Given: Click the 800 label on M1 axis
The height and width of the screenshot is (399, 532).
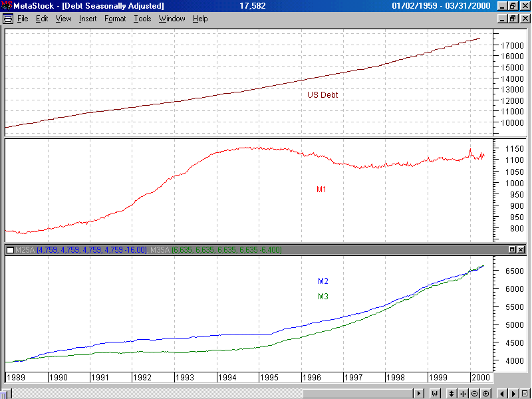Looking at the screenshot, I should coord(517,229).
